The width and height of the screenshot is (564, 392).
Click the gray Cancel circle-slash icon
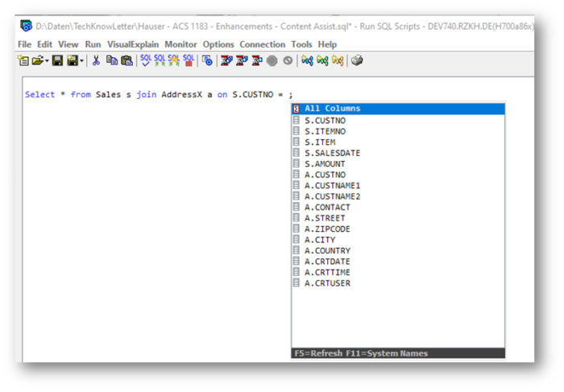coord(288,60)
